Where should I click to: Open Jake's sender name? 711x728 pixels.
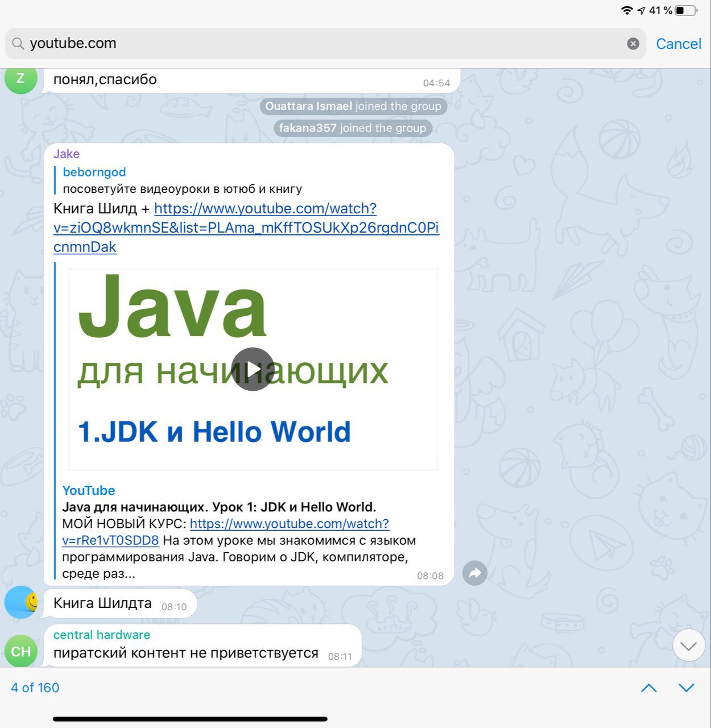click(67, 154)
